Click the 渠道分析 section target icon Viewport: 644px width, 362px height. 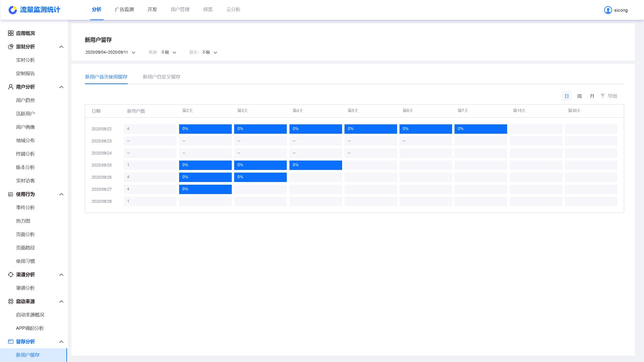[x=11, y=275]
